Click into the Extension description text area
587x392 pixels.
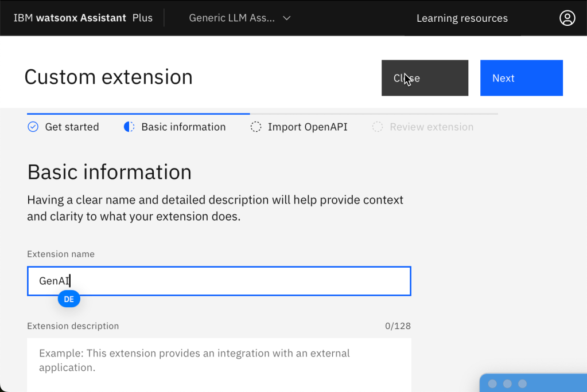(x=219, y=364)
